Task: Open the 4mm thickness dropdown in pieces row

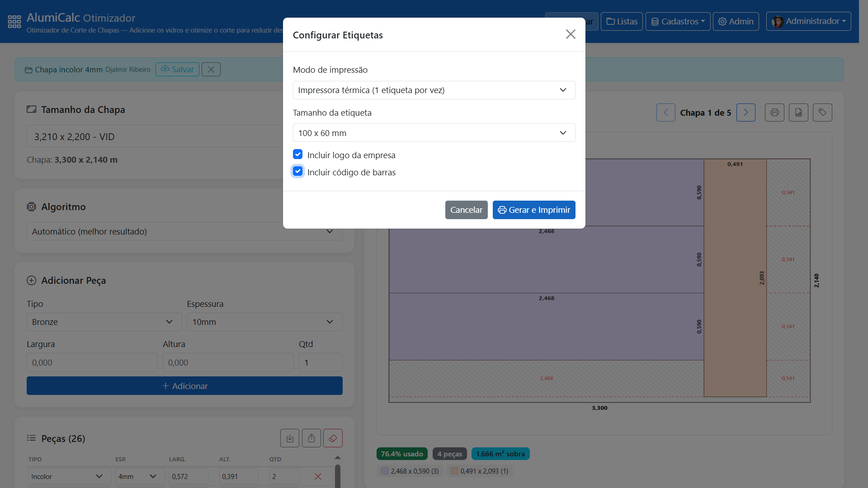Action: (x=140, y=476)
